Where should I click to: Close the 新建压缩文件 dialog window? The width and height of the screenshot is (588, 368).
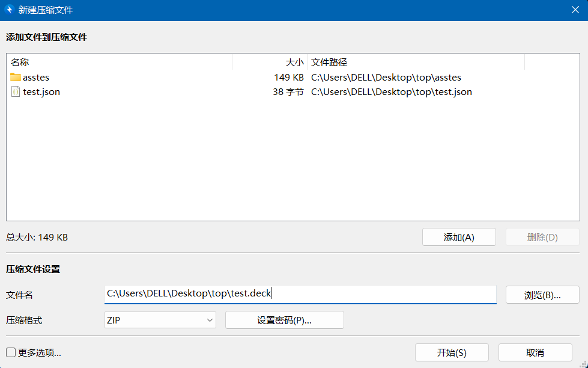click(575, 10)
